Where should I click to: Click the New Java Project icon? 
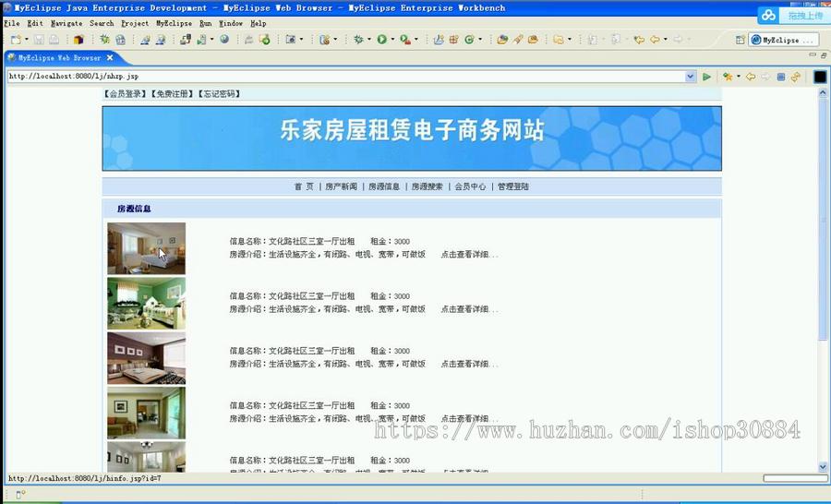439,40
